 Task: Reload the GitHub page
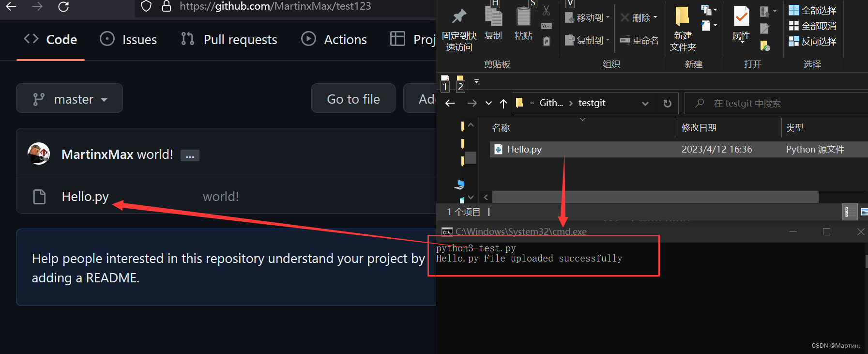click(63, 6)
